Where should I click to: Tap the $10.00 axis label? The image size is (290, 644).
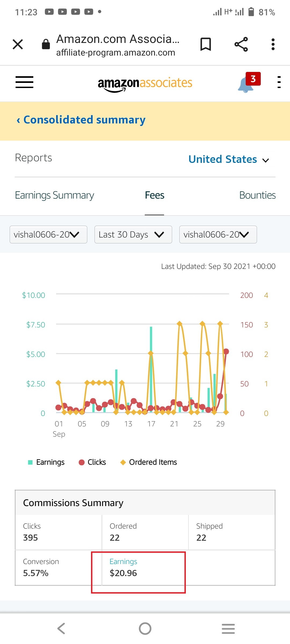point(34,295)
